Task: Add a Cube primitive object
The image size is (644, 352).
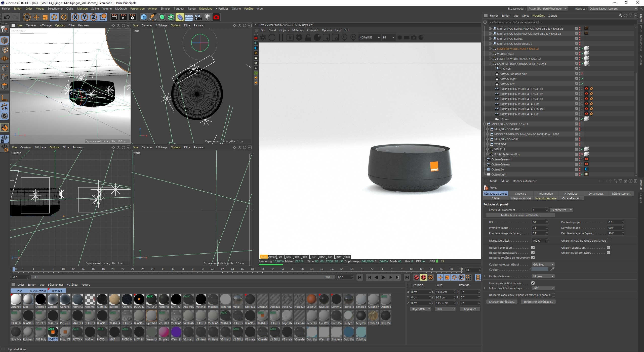Action: [144, 17]
